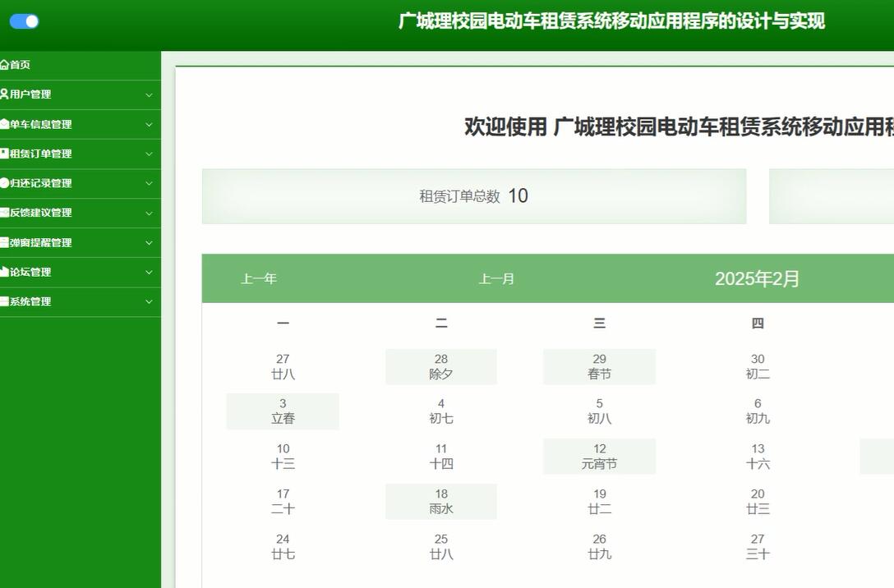Click the home icon beside 首页
This screenshot has width=894, height=588.
(x=5, y=65)
